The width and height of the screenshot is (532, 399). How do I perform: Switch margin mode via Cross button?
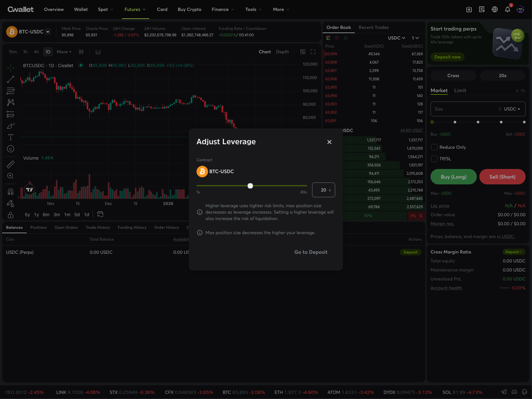(453, 75)
